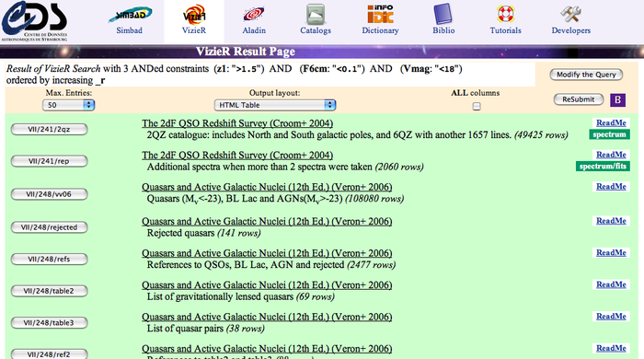Open ReadMe for VII/248/rejected
Screen dimensions: 644x359
(611, 221)
